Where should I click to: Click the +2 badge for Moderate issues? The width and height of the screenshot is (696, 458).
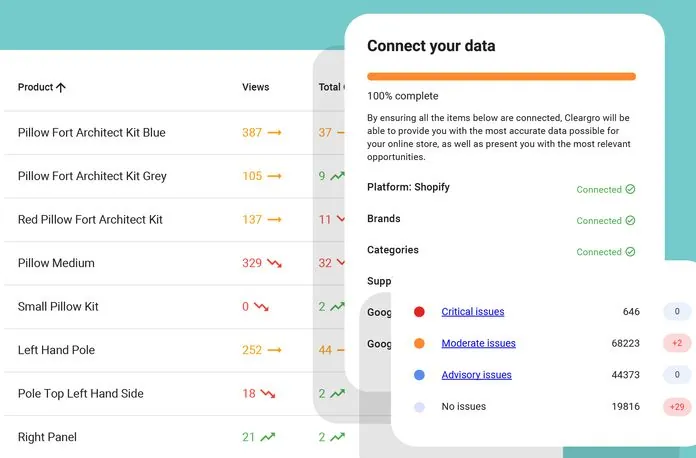click(x=677, y=343)
